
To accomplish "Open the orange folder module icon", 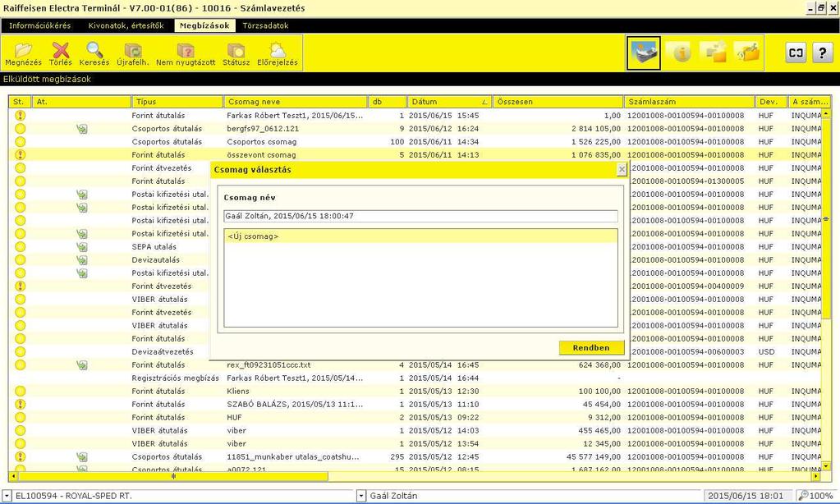I will point(748,52).
